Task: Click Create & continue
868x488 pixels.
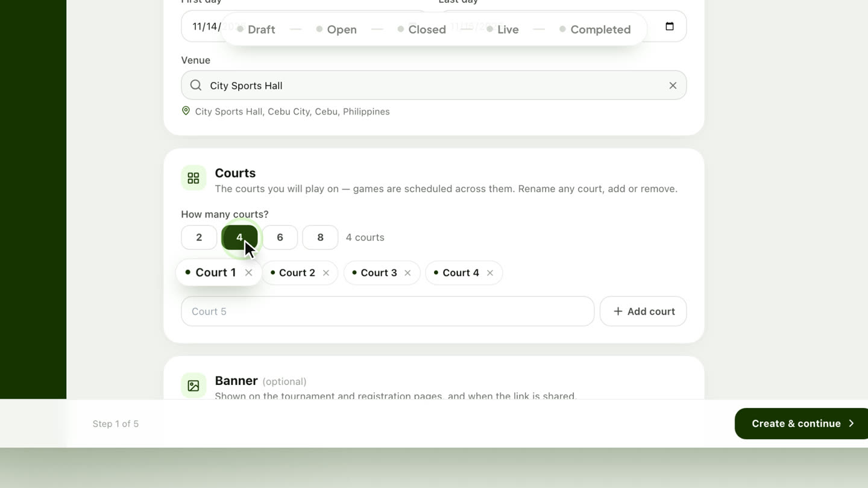Action: pos(802,424)
